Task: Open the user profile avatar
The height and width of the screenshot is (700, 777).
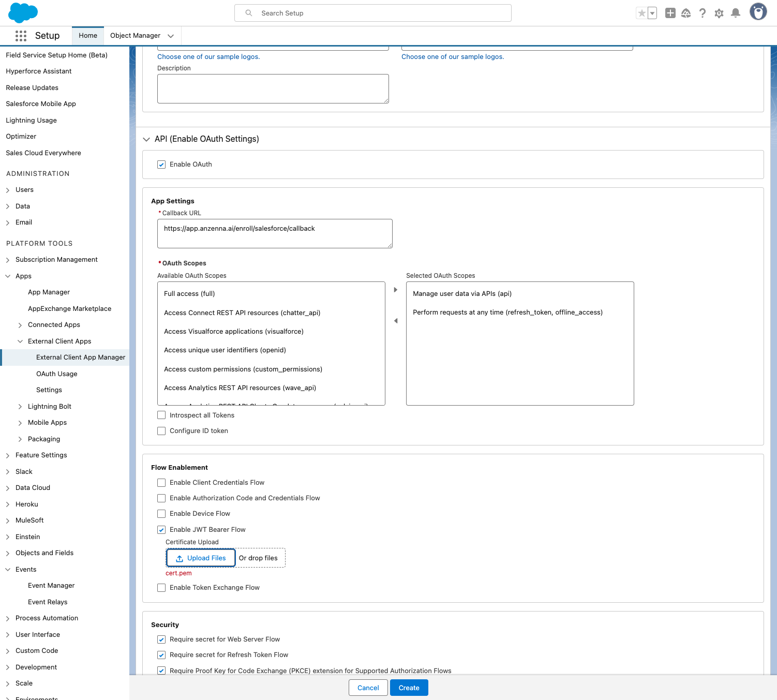Action: (x=758, y=12)
